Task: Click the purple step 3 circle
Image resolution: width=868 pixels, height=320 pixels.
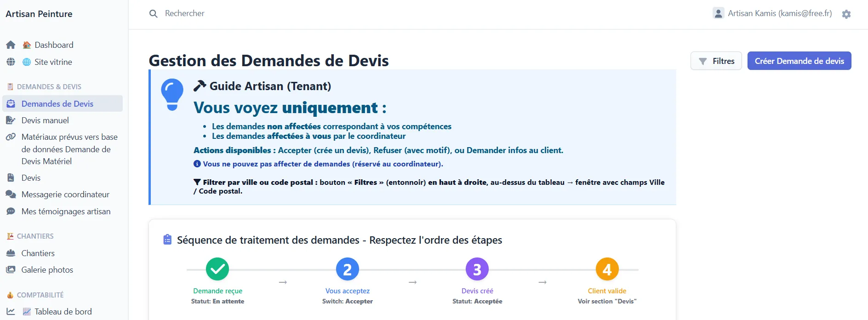Action: (x=477, y=269)
